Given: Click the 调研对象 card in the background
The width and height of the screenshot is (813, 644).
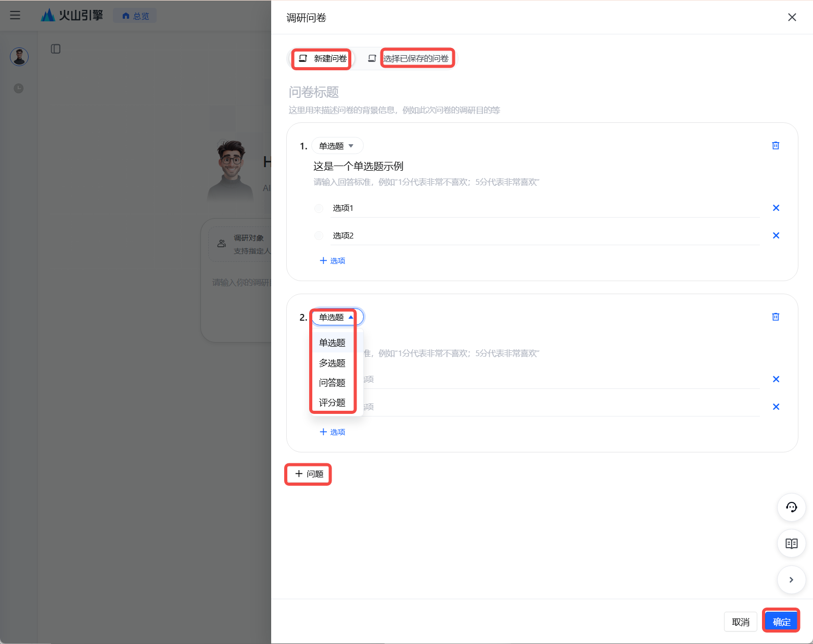Looking at the screenshot, I should point(240,244).
